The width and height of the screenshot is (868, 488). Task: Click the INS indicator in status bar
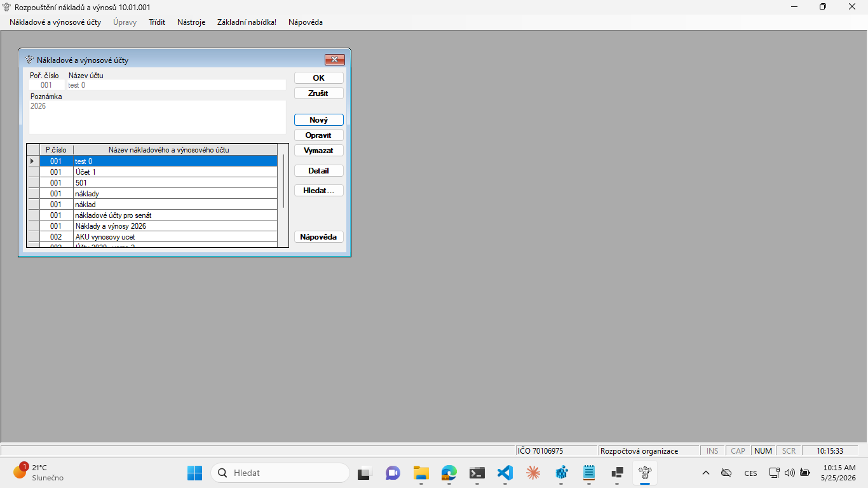point(712,451)
